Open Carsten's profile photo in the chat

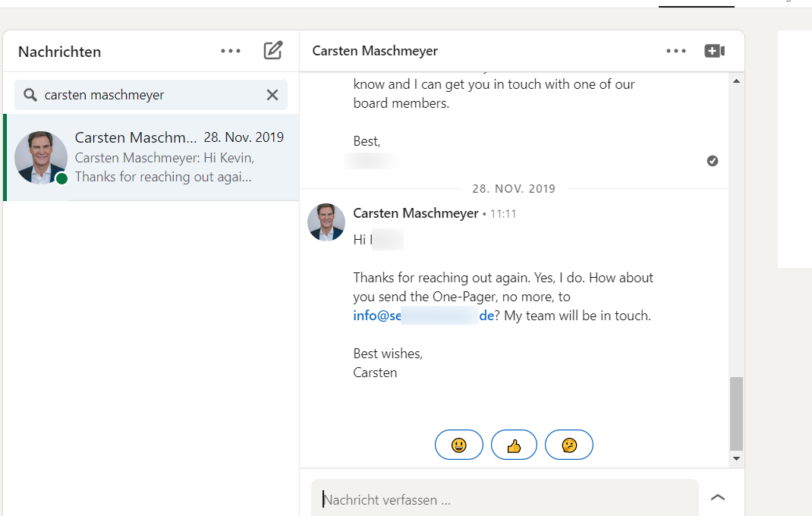(326, 222)
